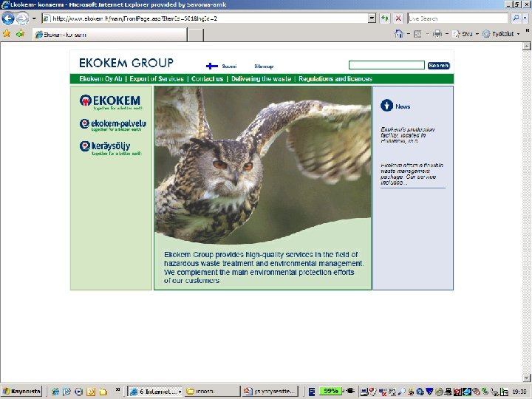Open the Sitemap link
This screenshot has width=532, height=399.
click(264, 66)
